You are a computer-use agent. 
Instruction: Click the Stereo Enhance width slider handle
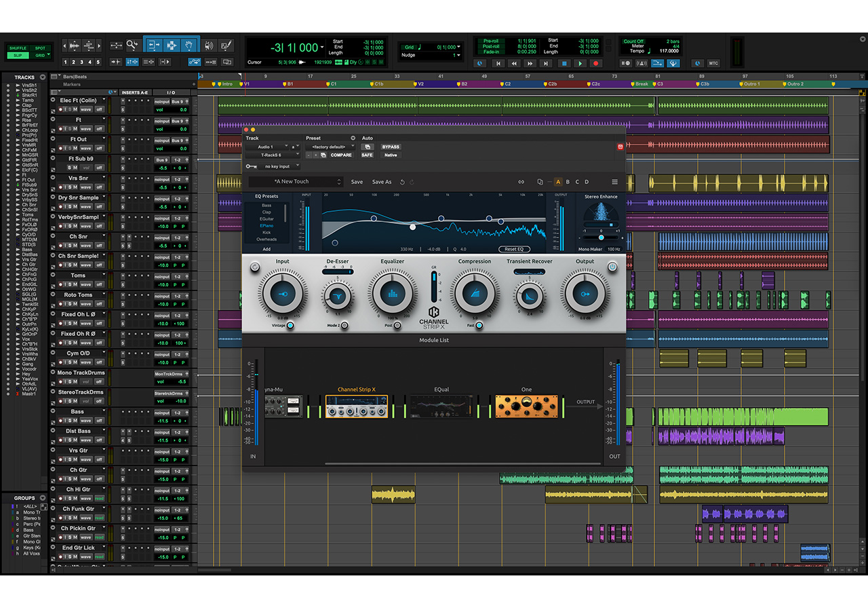[x=601, y=237]
